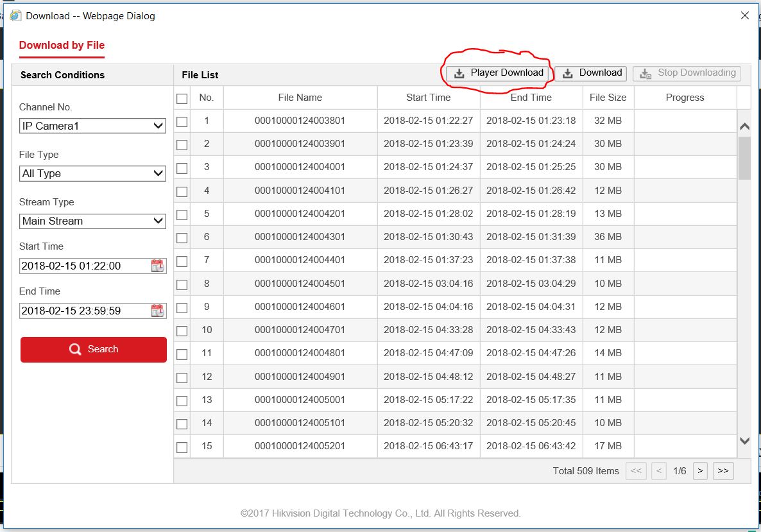The image size is (761, 532).
Task: Open the End Time calendar picker icon
Action: coord(157,311)
